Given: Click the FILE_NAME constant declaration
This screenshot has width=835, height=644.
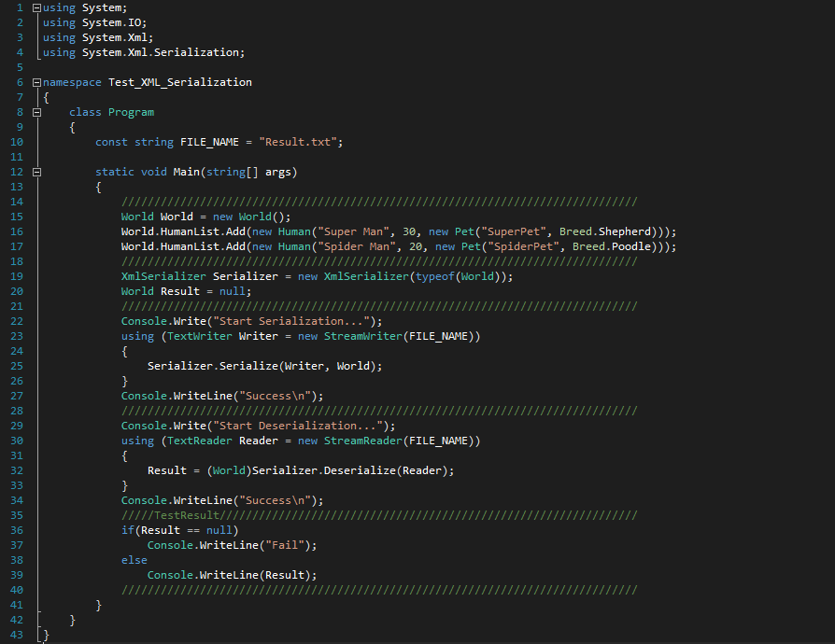Looking at the screenshot, I should point(182,142).
